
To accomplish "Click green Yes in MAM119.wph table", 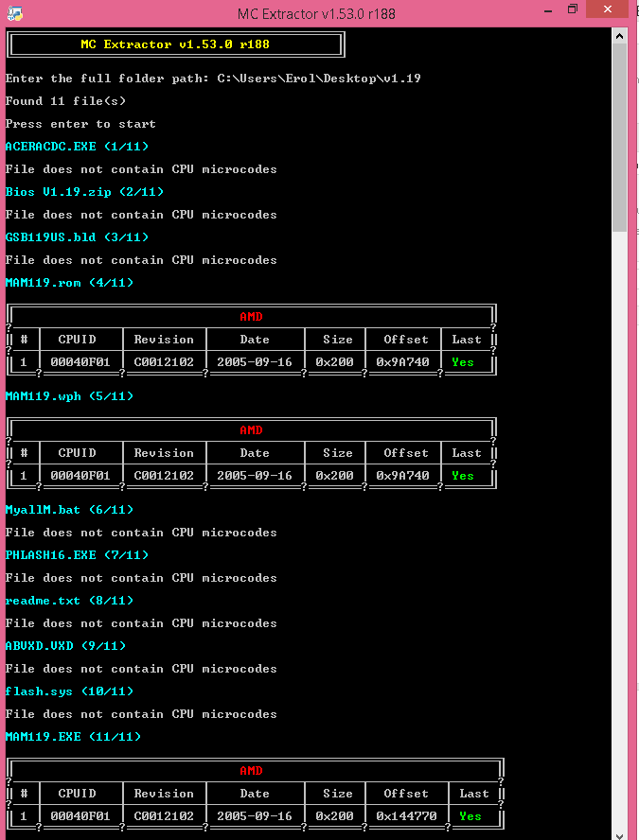I will (x=463, y=476).
